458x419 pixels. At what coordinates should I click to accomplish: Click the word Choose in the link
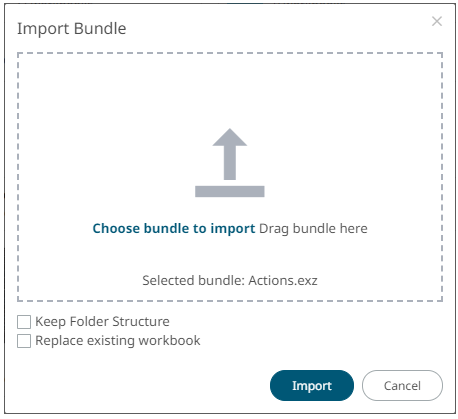(x=116, y=229)
